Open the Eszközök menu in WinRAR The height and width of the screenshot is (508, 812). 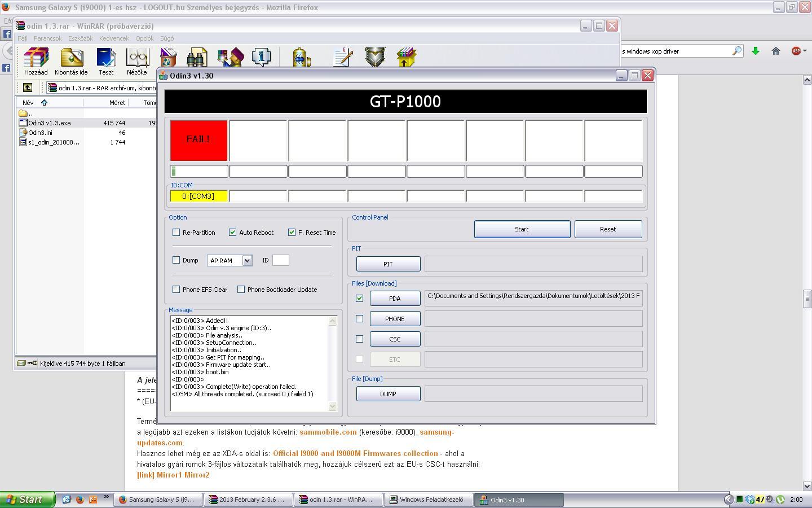(81, 38)
